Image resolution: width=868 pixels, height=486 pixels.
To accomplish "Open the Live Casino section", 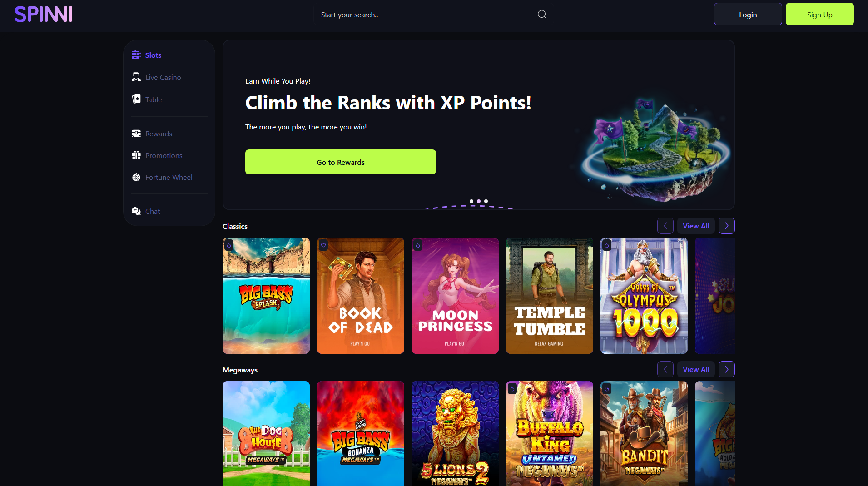I will click(156, 77).
